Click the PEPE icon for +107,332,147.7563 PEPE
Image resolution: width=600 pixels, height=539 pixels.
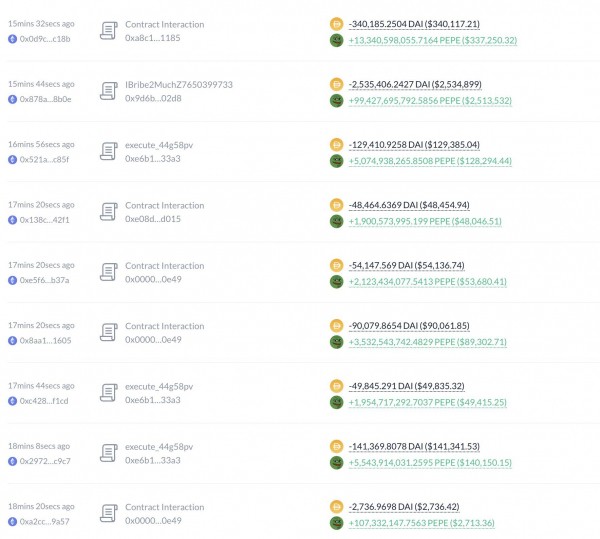pos(337,523)
